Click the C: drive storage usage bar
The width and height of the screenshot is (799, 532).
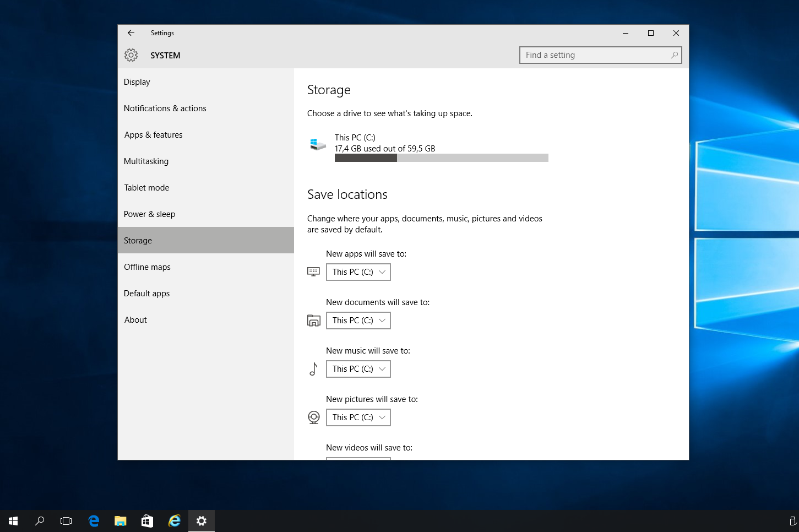(x=441, y=158)
